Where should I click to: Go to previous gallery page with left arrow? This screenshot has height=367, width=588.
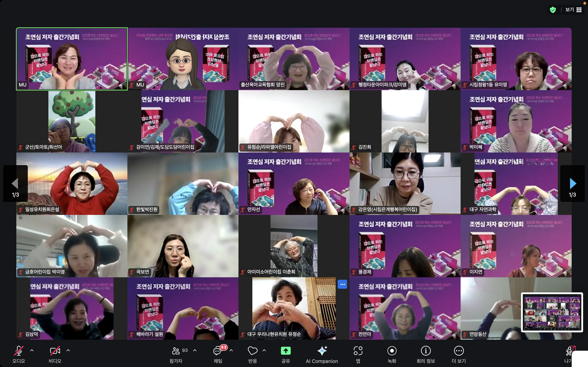coord(15,183)
